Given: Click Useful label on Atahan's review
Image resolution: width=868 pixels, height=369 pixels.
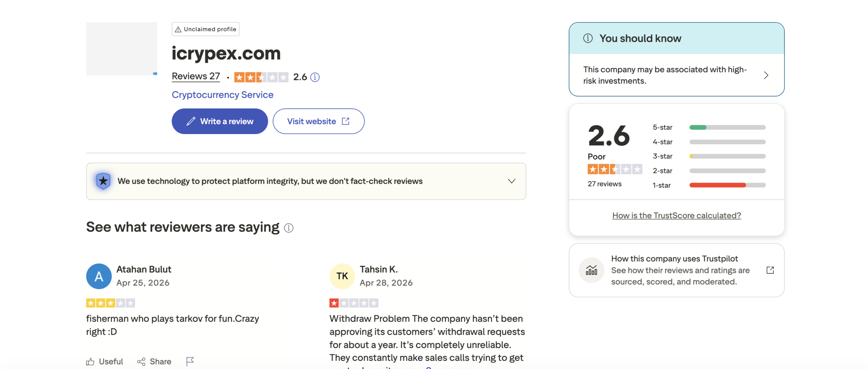Looking at the screenshot, I should pyautogui.click(x=111, y=362).
